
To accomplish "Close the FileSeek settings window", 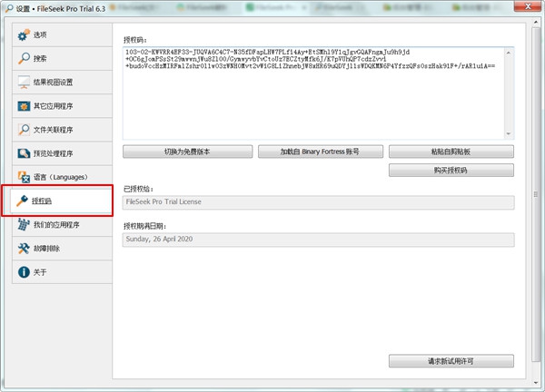I will coord(528,6).
